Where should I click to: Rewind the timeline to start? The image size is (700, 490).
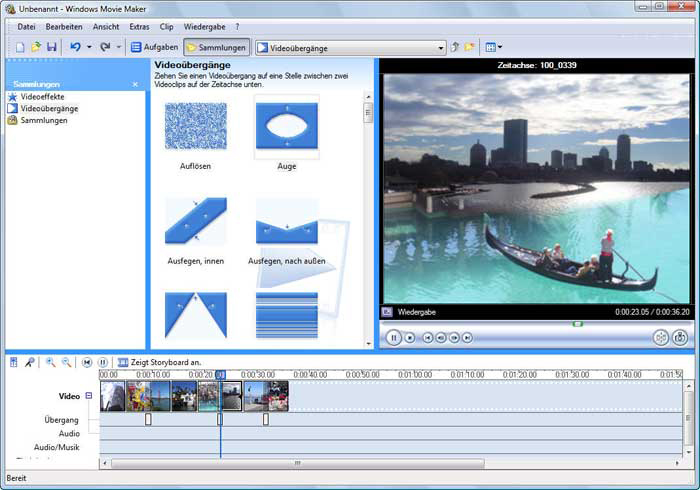pyautogui.click(x=87, y=362)
